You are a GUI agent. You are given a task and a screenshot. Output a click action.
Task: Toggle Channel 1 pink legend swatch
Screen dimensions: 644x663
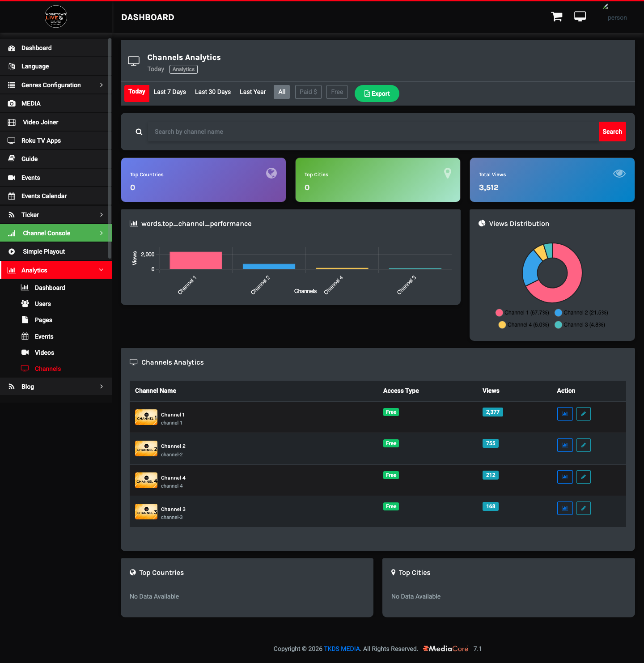coord(499,313)
